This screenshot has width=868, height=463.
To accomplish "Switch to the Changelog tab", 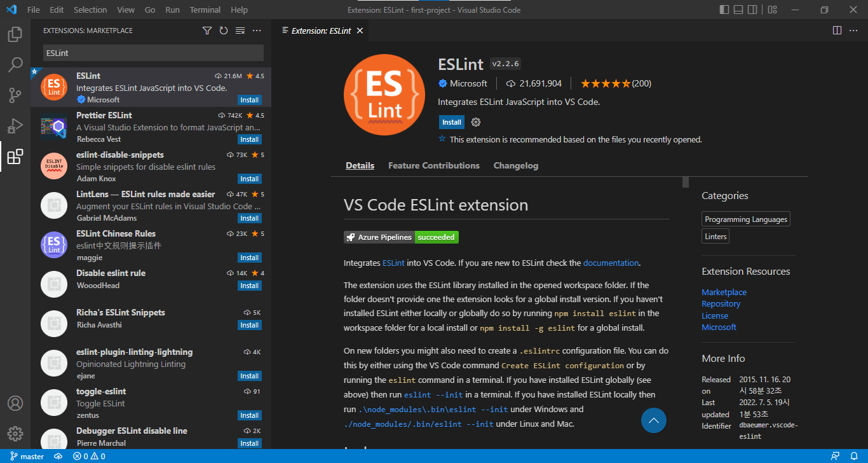I will point(516,165).
